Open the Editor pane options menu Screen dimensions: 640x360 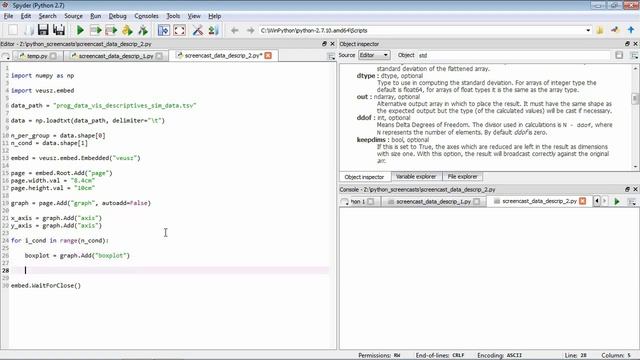pyautogui.click(x=331, y=56)
